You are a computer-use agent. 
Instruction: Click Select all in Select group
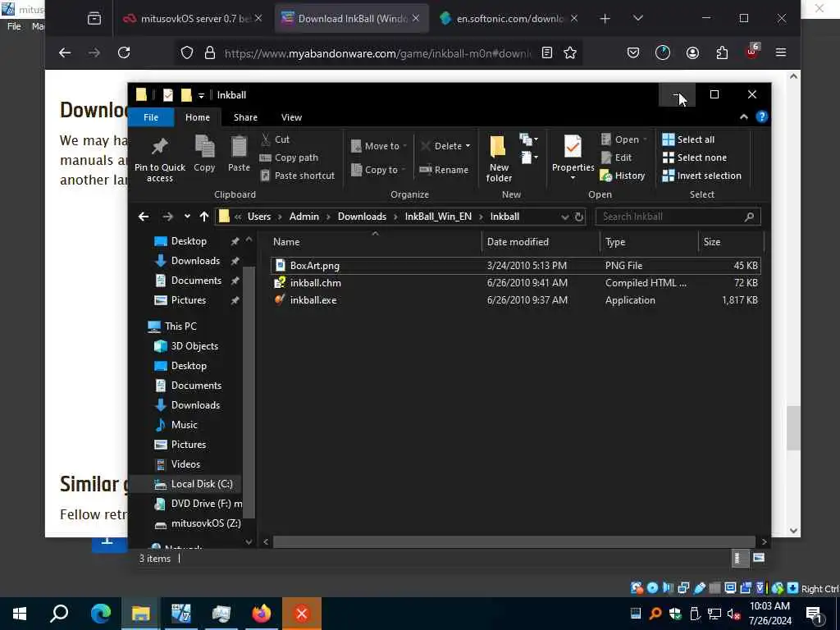688,139
